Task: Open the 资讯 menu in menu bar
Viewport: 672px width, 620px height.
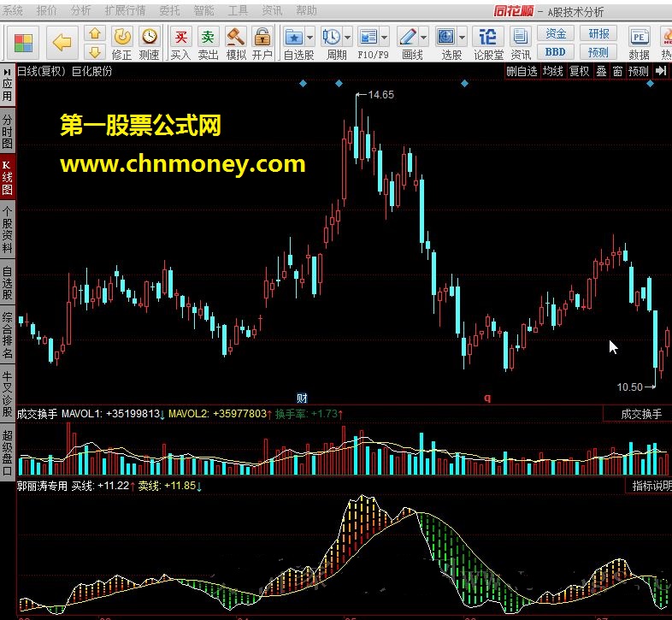Action: point(272,10)
